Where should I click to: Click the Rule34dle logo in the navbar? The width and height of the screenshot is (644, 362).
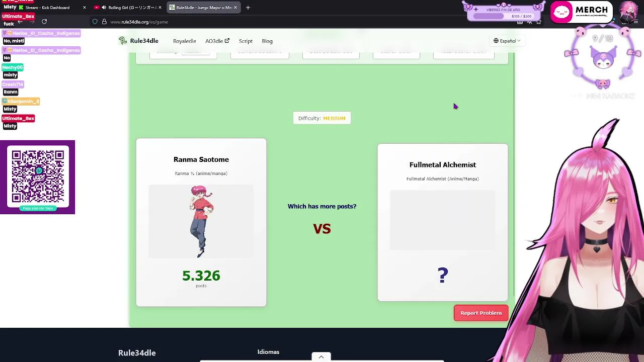coord(138,41)
